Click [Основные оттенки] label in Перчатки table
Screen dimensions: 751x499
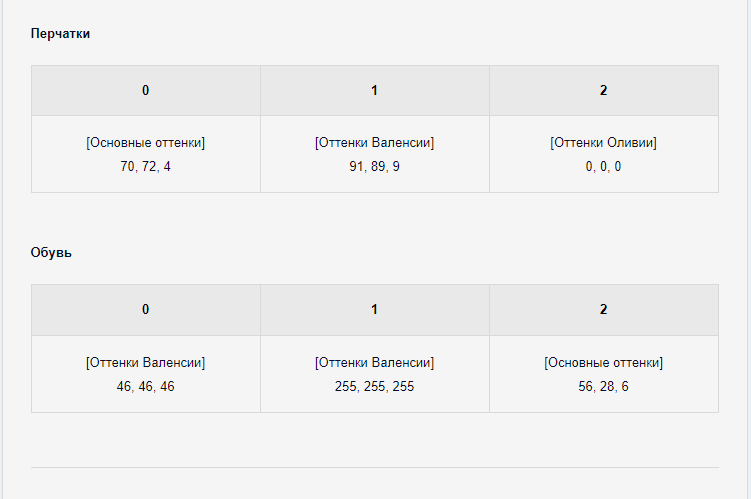coord(146,143)
